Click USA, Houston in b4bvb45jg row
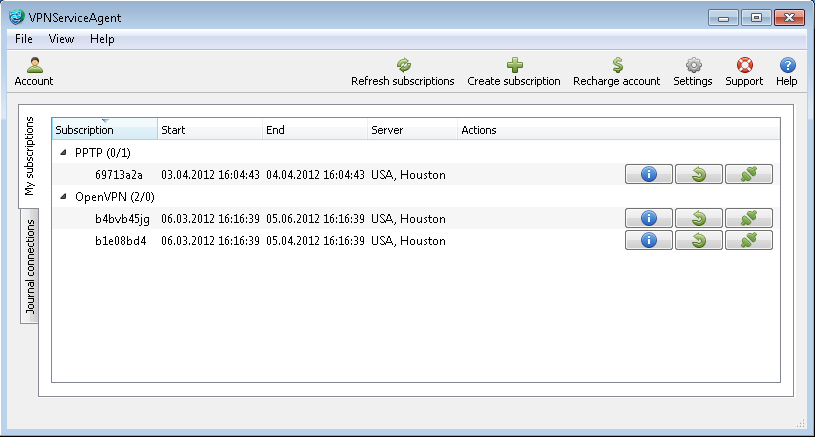 coord(408,219)
